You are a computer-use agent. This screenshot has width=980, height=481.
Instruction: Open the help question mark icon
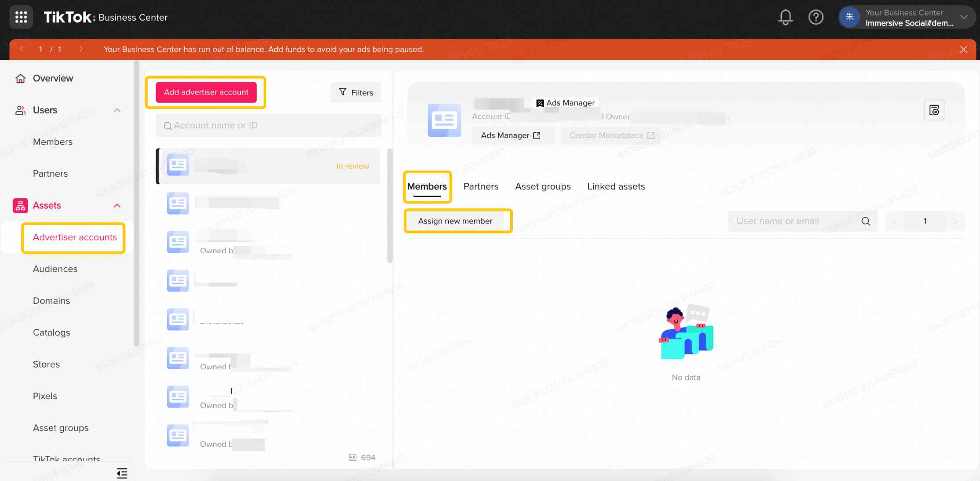[816, 17]
